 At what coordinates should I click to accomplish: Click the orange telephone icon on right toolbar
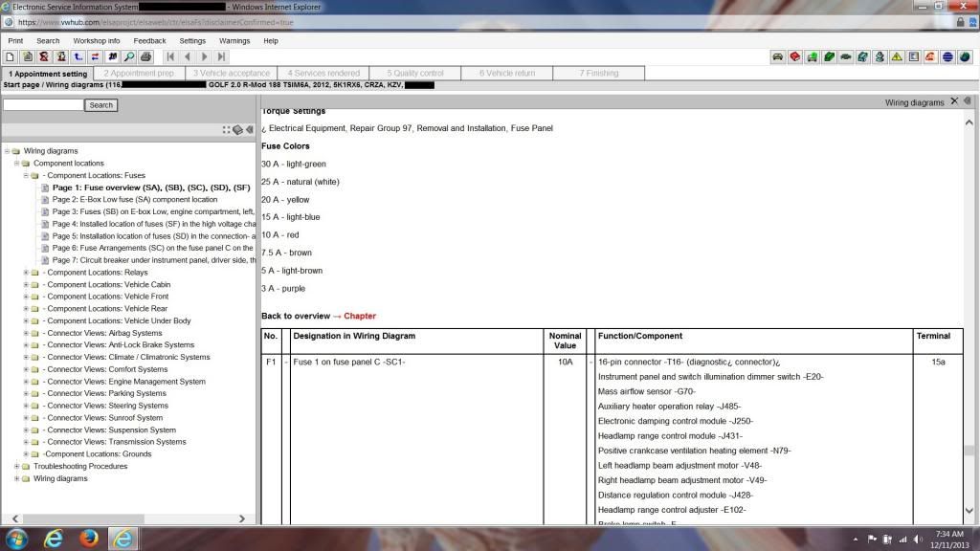pos(930,56)
